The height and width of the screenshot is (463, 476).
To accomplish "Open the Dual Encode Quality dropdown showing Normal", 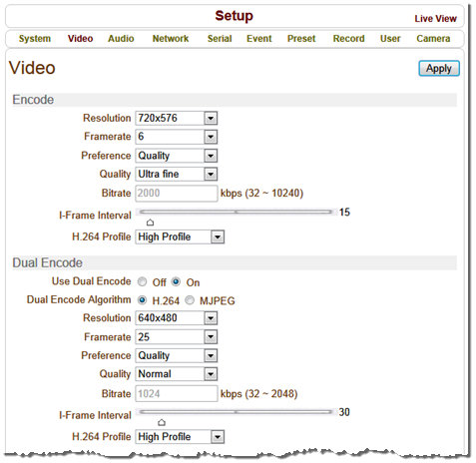I will (x=177, y=374).
